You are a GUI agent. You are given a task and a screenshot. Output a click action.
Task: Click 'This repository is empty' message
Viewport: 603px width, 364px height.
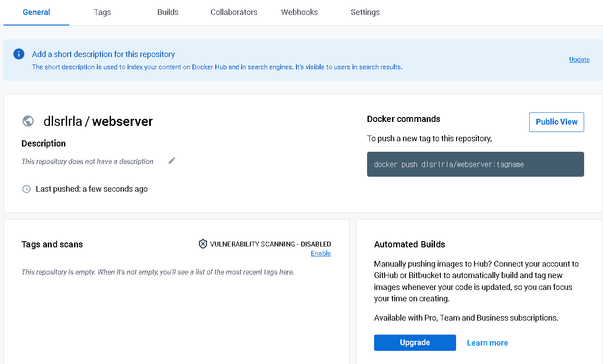157,272
